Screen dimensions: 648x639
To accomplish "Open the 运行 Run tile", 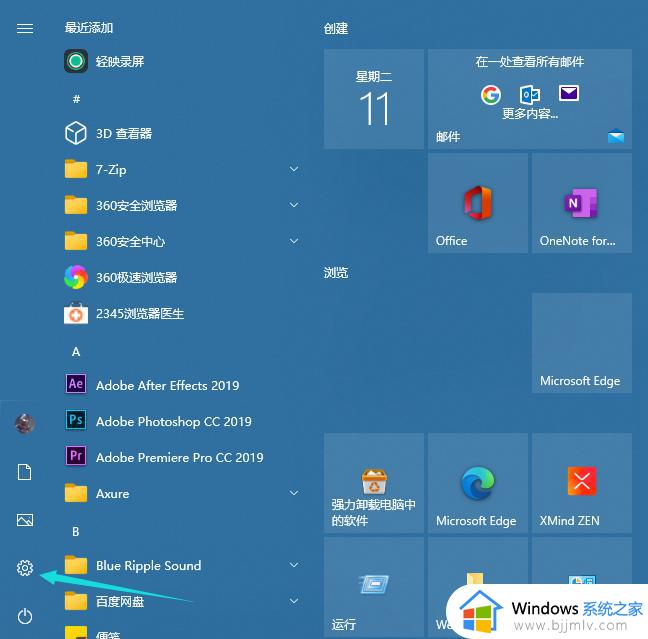I will [x=374, y=587].
